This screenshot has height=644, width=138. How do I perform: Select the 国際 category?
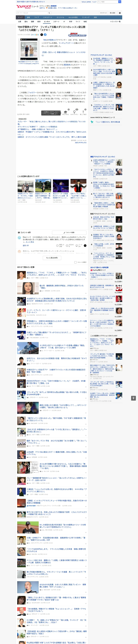coord(32,21)
